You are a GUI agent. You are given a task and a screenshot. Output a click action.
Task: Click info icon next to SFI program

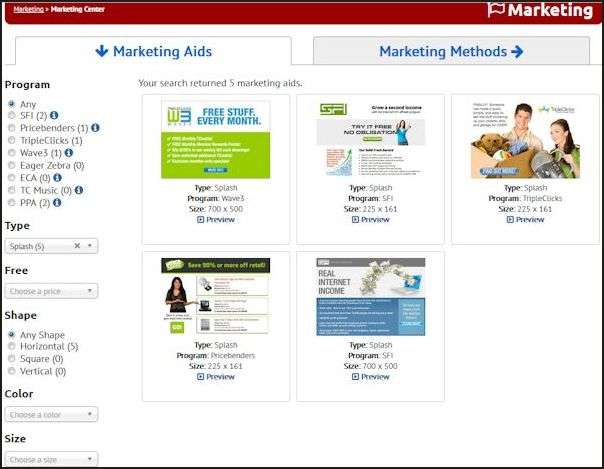pos(54,116)
